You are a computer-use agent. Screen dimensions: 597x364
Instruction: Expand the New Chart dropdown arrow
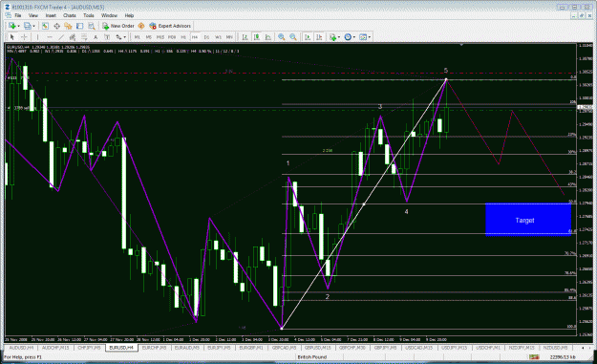pyautogui.click(x=19, y=26)
